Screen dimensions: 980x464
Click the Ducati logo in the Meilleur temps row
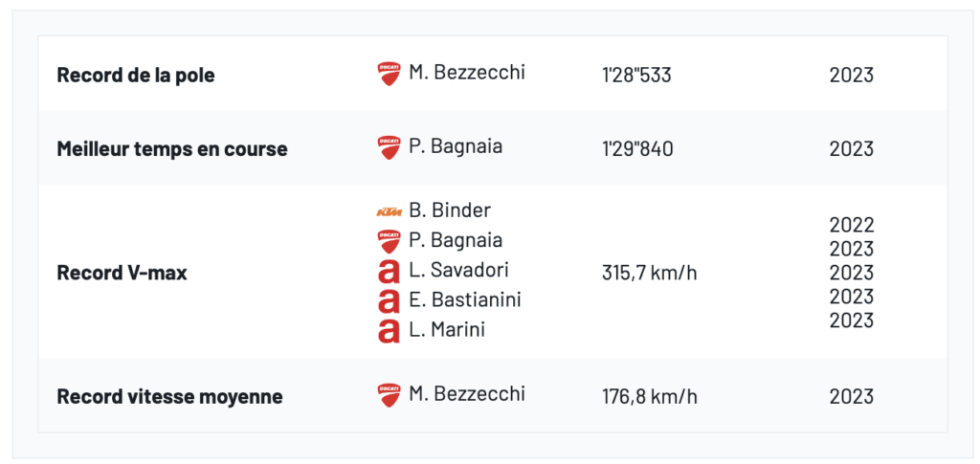[x=389, y=147]
